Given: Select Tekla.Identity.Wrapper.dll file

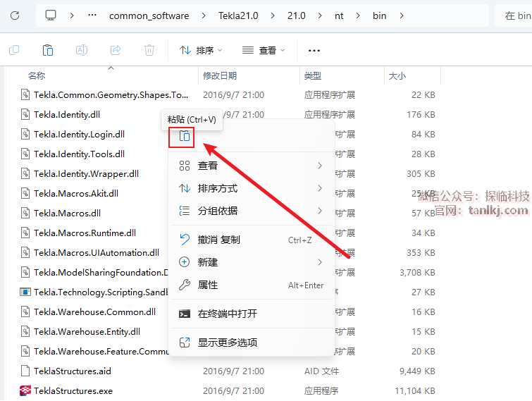Looking at the screenshot, I should pyautogui.click(x=86, y=173).
